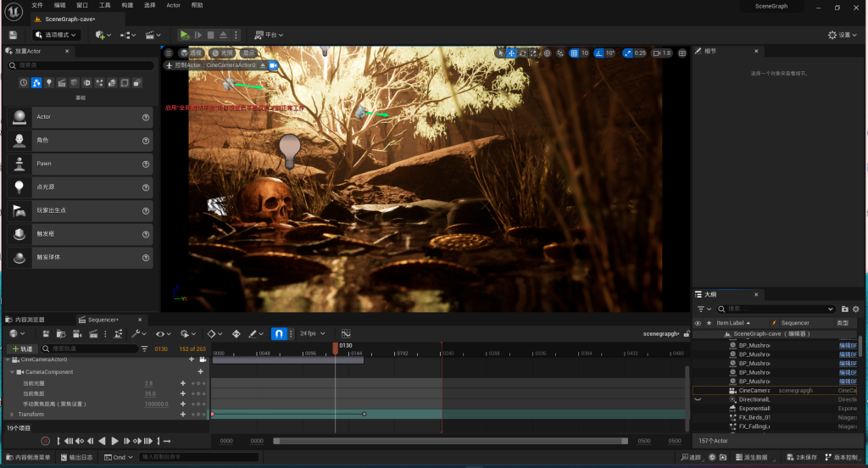Open the Blueprints dropdown in toolbar
This screenshot has height=468, width=868.
(x=128, y=35)
